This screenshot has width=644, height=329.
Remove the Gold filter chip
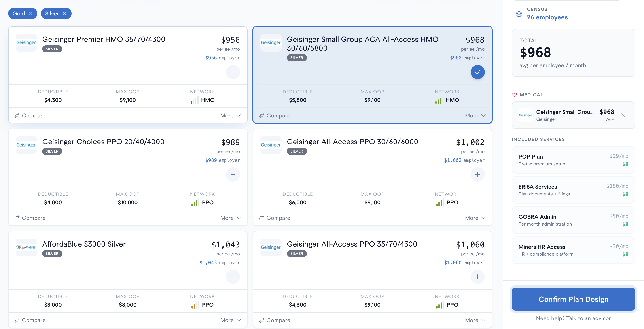(30, 13)
